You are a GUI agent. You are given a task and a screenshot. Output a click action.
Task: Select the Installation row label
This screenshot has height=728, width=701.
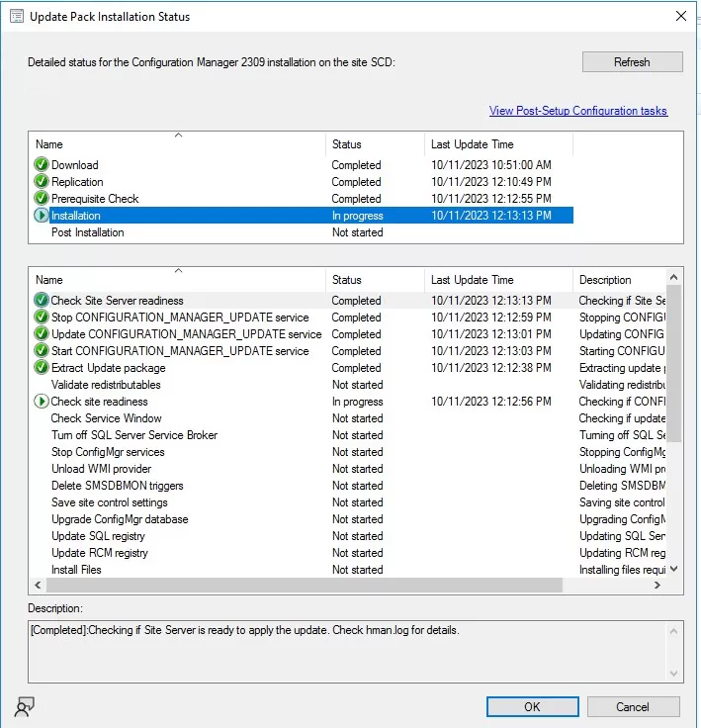point(76,216)
